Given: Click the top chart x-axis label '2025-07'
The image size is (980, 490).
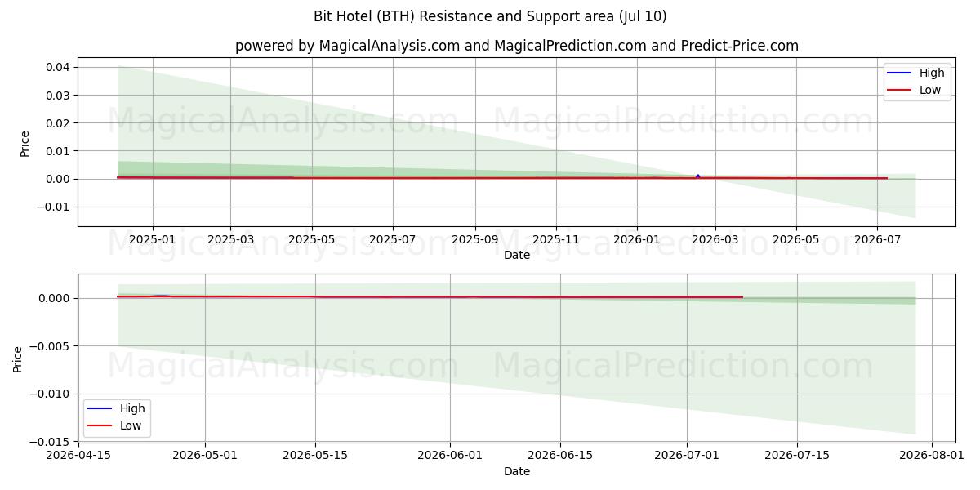Looking at the screenshot, I should point(393,240).
